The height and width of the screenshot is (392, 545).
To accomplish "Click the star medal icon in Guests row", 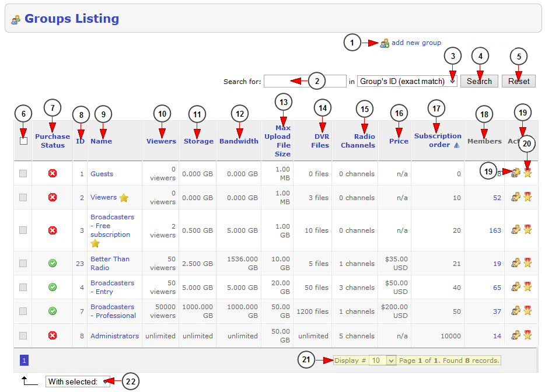I will pyautogui.click(x=527, y=173).
